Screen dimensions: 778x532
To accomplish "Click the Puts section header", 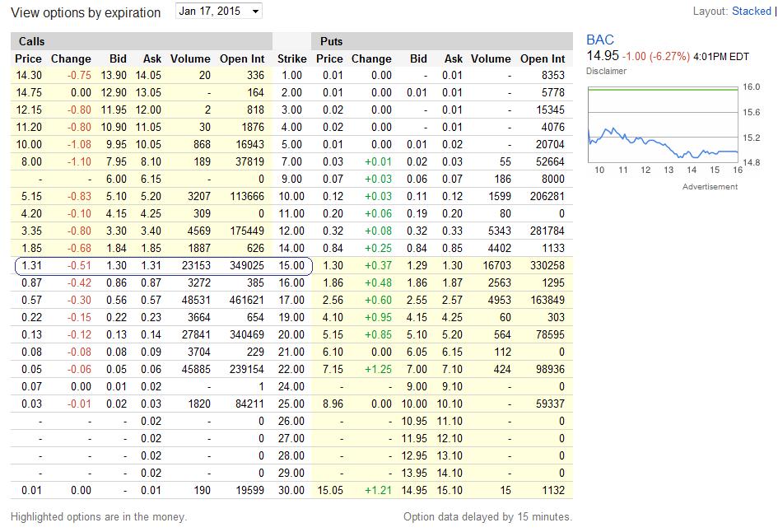I will click(x=331, y=41).
